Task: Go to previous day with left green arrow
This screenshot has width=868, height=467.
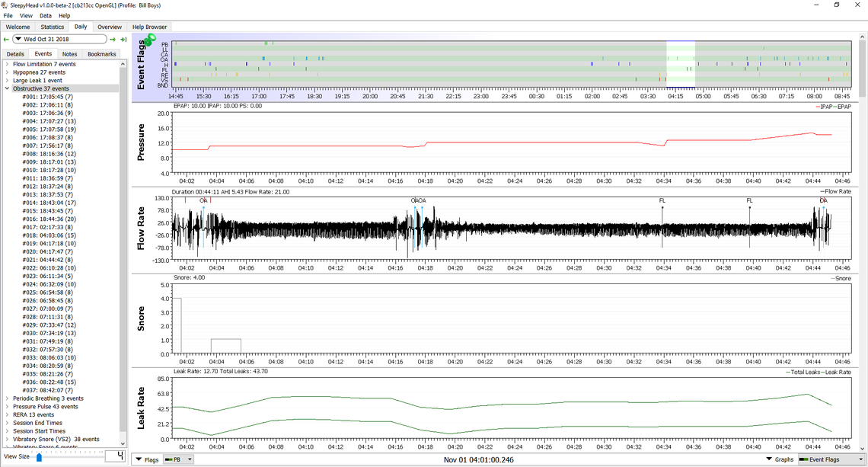Action: tap(6, 40)
